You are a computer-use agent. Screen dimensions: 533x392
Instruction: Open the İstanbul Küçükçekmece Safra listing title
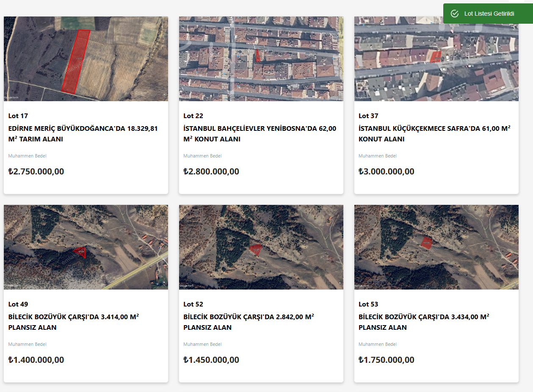coord(434,134)
